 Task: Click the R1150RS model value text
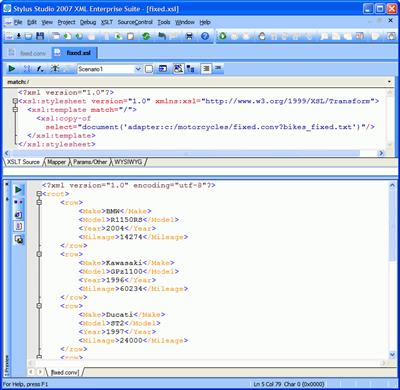pyautogui.click(x=127, y=220)
